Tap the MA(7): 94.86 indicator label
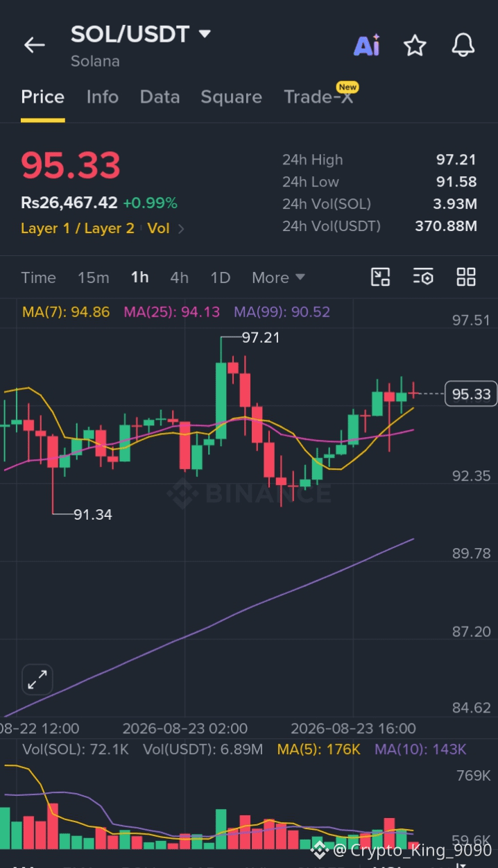The image size is (498, 868). 66,312
